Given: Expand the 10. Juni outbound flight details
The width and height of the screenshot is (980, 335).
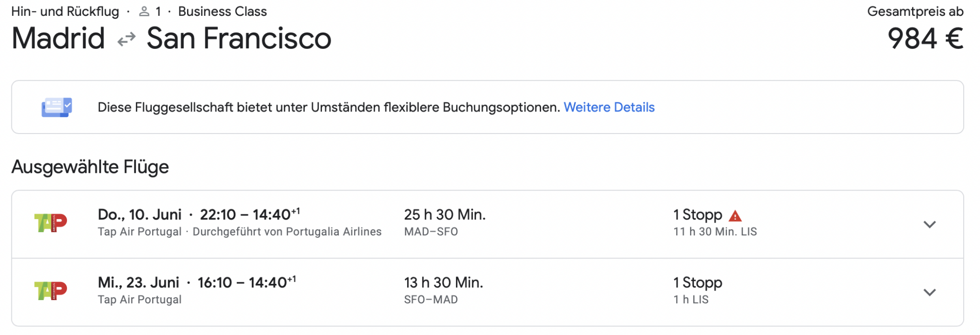Looking at the screenshot, I should click(929, 224).
